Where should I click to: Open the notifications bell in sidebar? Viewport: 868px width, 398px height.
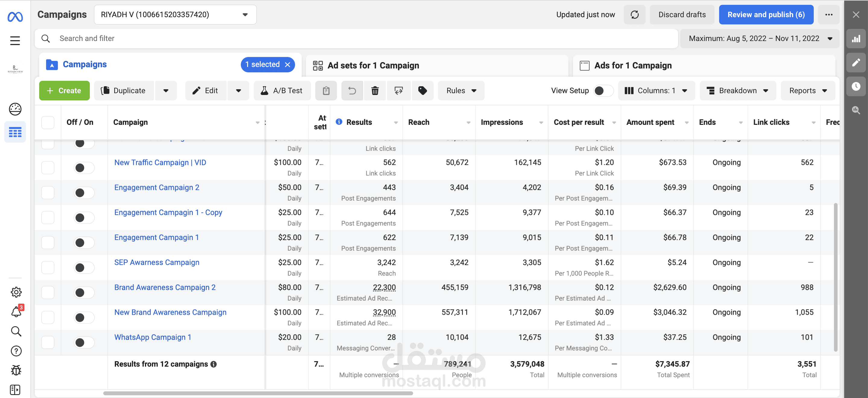16,312
